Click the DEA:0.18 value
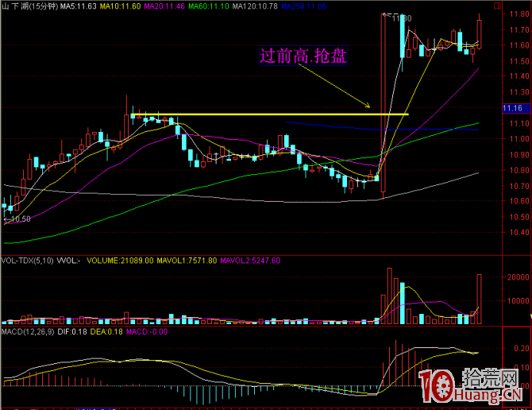This screenshot has height=410, width=532. coord(106,331)
